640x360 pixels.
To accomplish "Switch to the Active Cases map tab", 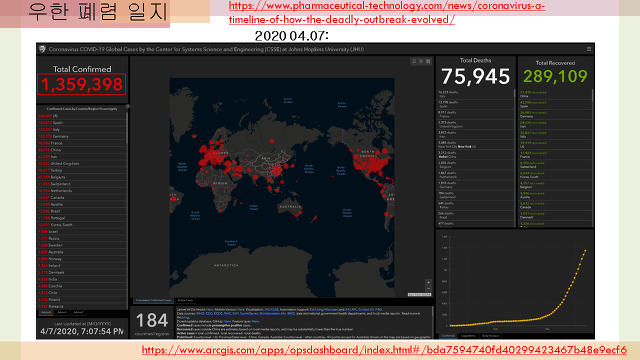I will coord(185,300).
